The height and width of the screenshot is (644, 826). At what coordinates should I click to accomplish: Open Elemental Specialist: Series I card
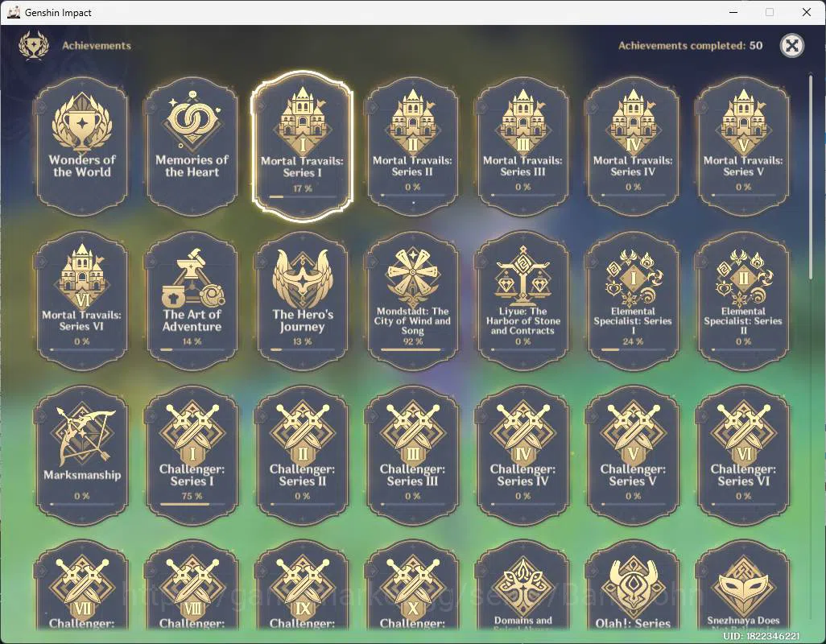633,301
